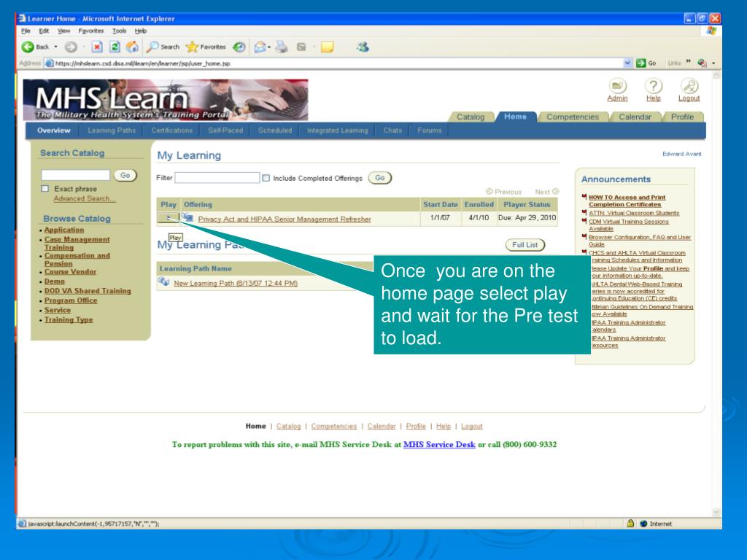Click the Mail icon in toolbar

(260, 47)
